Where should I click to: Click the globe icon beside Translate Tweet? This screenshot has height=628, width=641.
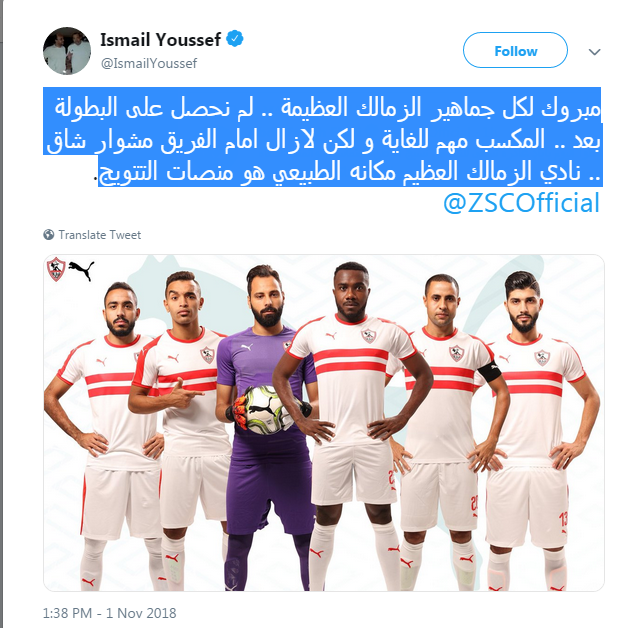(x=49, y=235)
